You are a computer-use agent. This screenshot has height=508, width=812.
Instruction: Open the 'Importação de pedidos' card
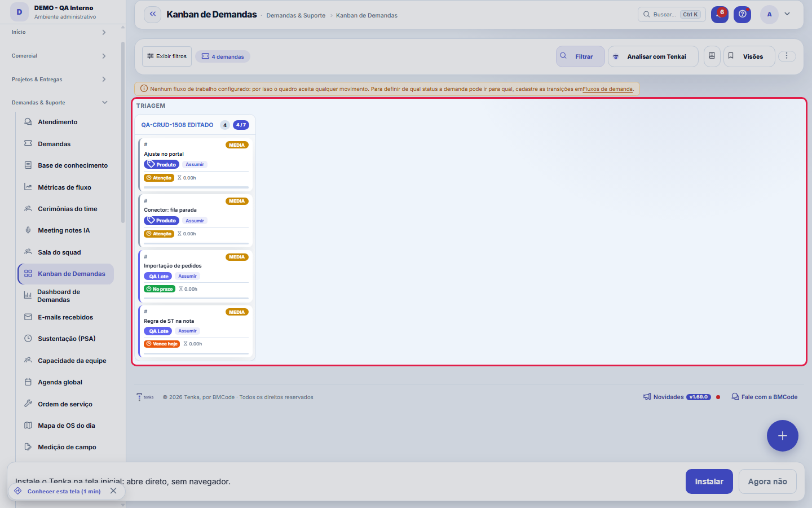tap(196, 276)
